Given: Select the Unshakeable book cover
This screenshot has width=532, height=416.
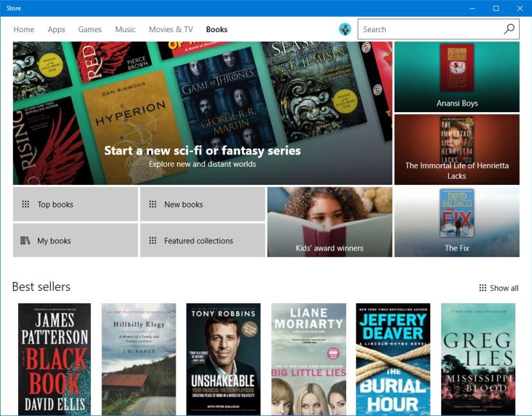Looking at the screenshot, I should point(223,359).
